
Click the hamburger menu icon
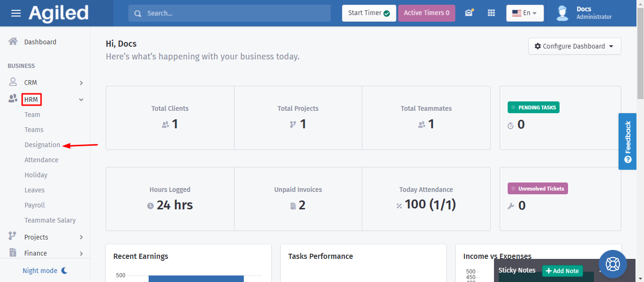click(x=16, y=13)
